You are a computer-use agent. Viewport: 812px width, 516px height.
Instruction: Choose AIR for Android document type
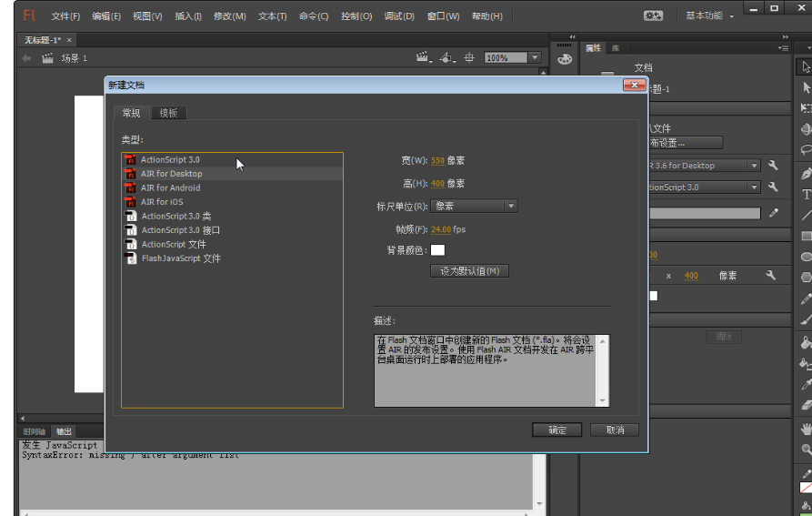[x=232, y=187]
